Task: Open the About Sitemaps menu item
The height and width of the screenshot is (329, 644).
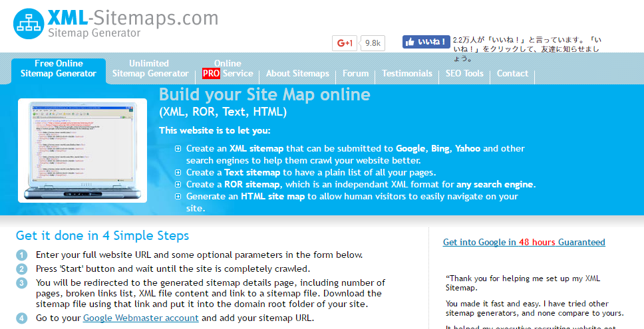Action: 297,73
